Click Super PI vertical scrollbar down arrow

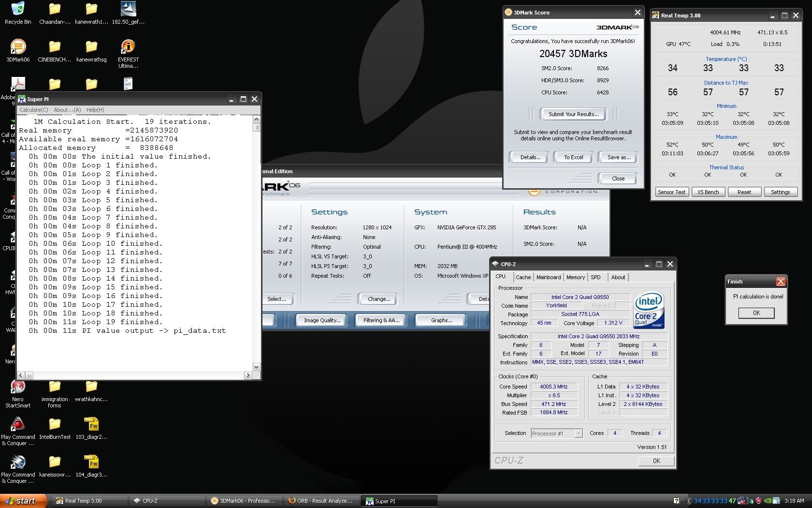point(256,367)
